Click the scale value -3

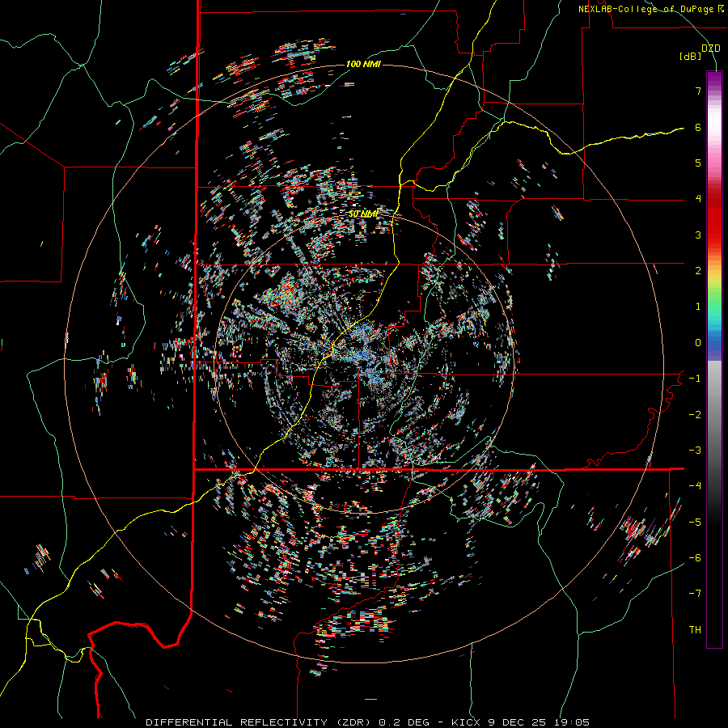tap(695, 451)
